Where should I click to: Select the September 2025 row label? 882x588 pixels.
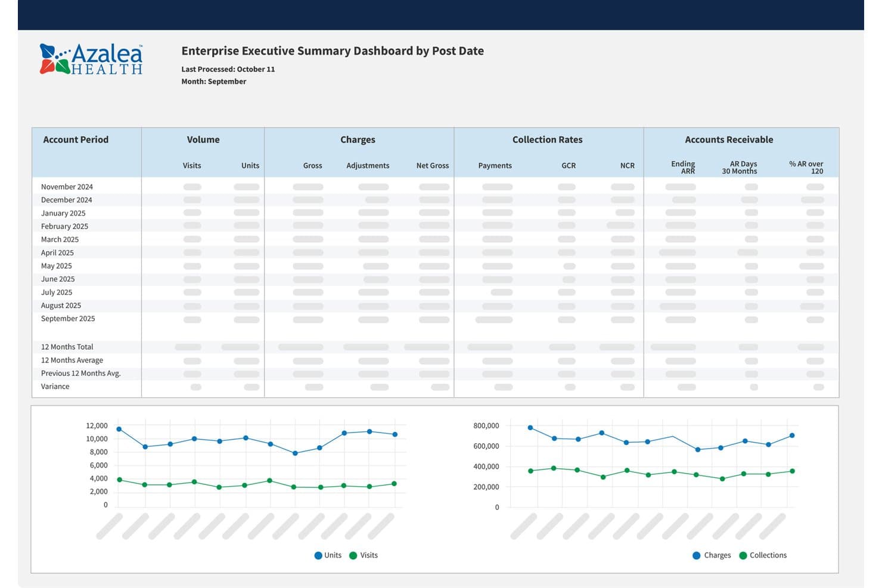coord(68,318)
